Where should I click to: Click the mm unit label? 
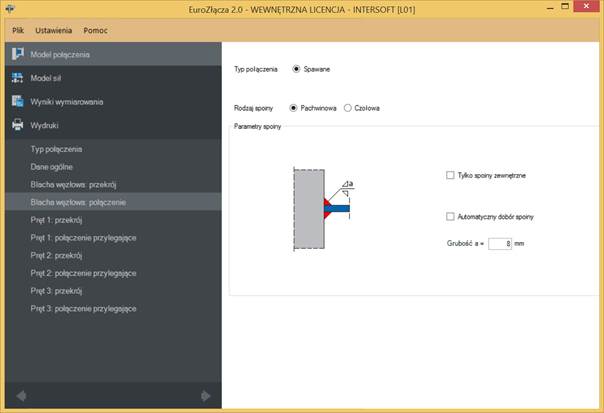[519, 243]
